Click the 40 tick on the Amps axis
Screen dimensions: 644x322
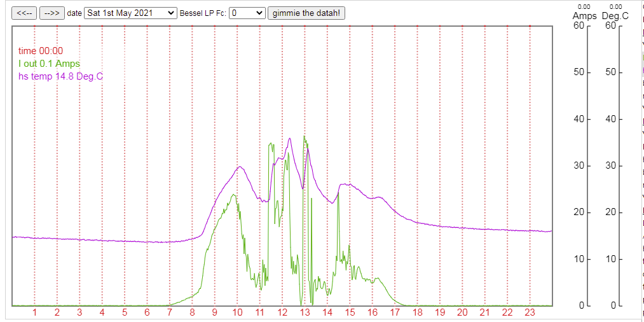point(578,119)
